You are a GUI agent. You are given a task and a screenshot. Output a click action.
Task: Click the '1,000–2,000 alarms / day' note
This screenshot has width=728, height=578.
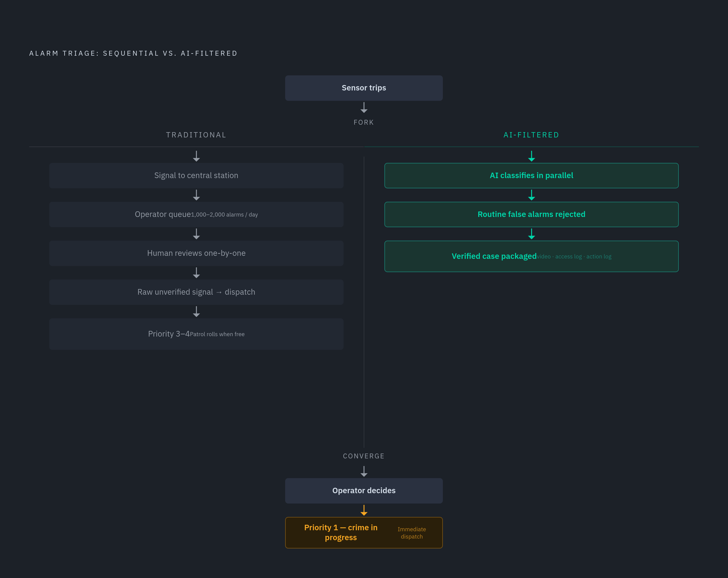pos(224,215)
